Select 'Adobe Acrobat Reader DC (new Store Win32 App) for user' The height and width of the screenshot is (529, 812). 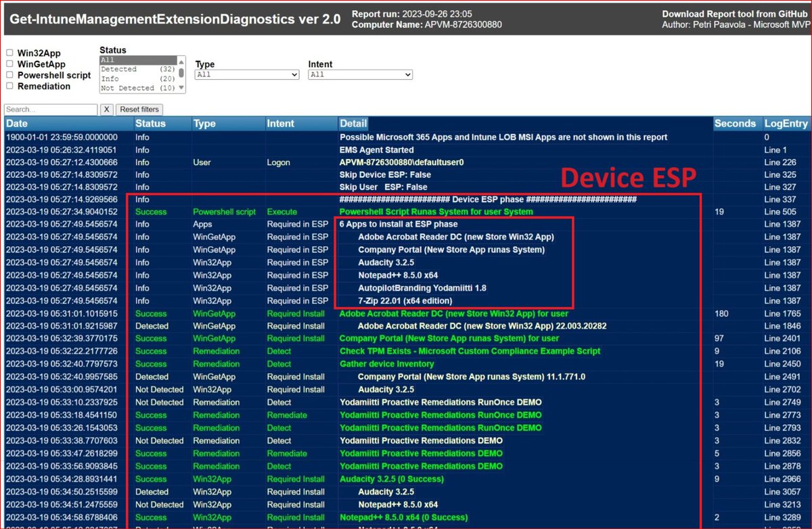click(454, 314)
